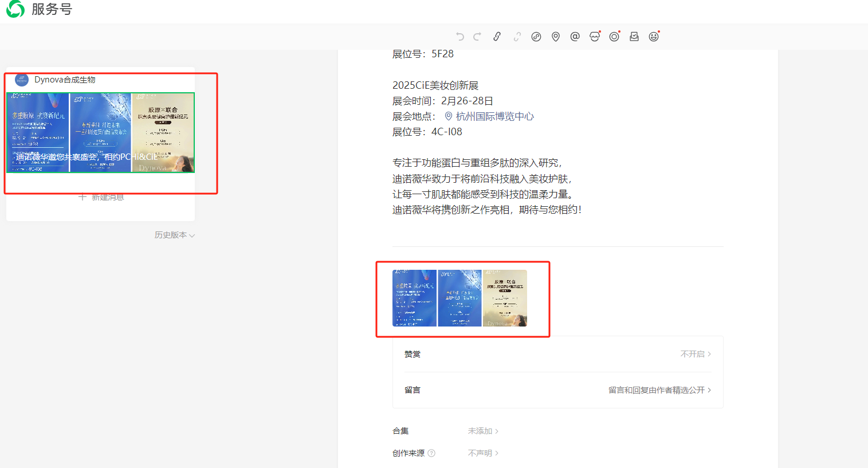Click the second blue poster image in the article
Image resolution: width=868 pixels, height=468 pixels.
click(459, 298)
